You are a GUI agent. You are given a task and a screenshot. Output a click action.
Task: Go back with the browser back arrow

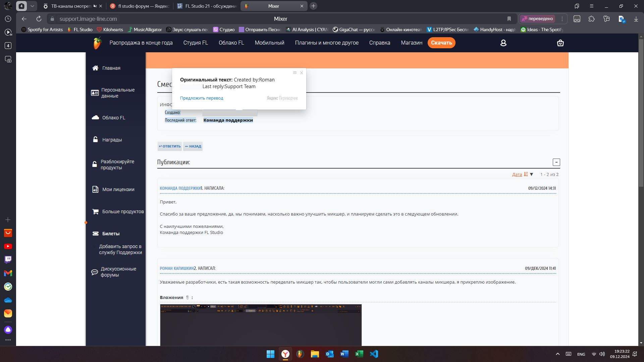[x=24, y=19]
